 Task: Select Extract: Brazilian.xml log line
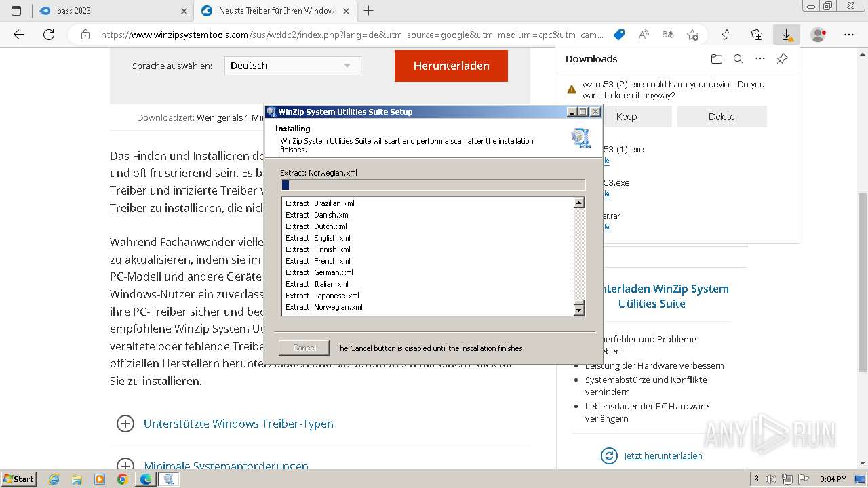coord(320,203)
